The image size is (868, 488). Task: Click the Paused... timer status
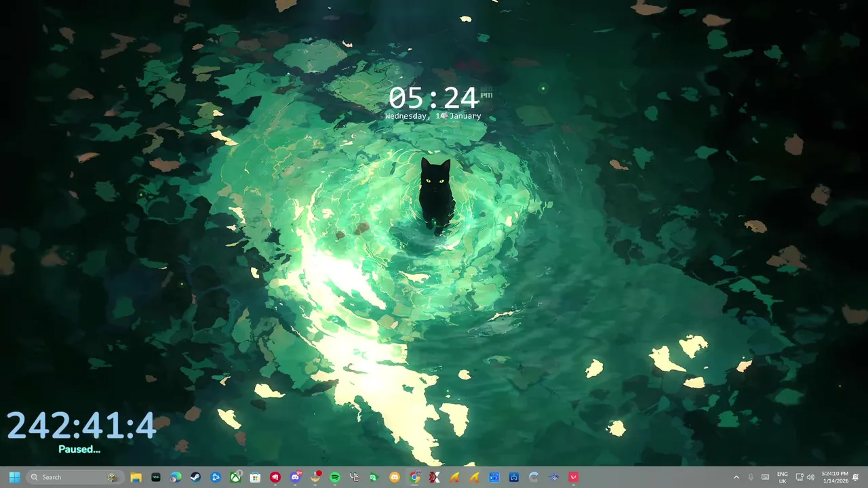pyautogui.click(x=79, y=449)
